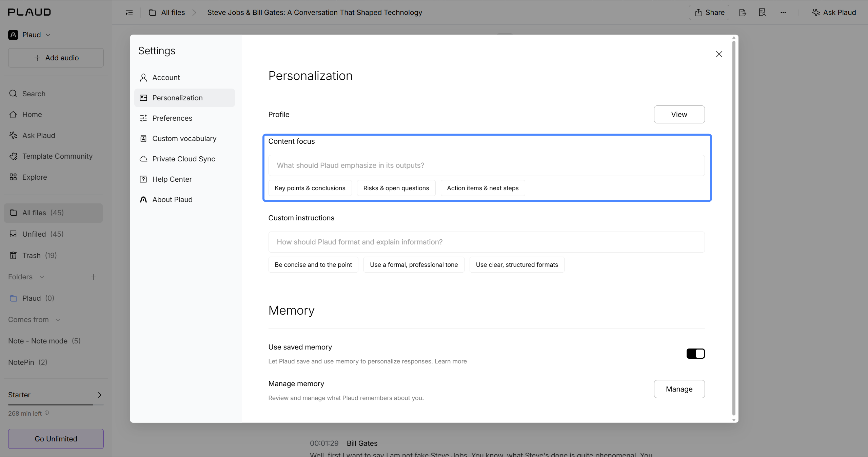Click the plus icon to add folder
Screen dimensions: 868x457
(94, 277)
